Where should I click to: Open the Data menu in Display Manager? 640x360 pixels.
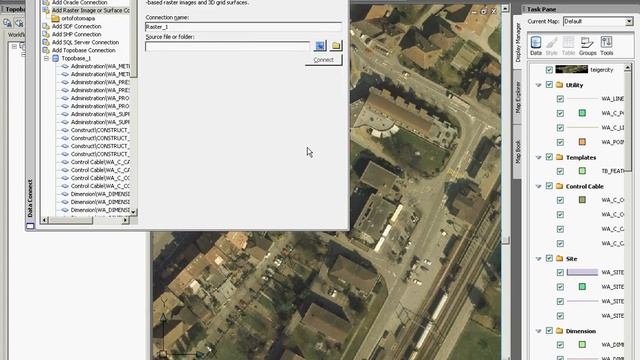[x=536, y=45]
